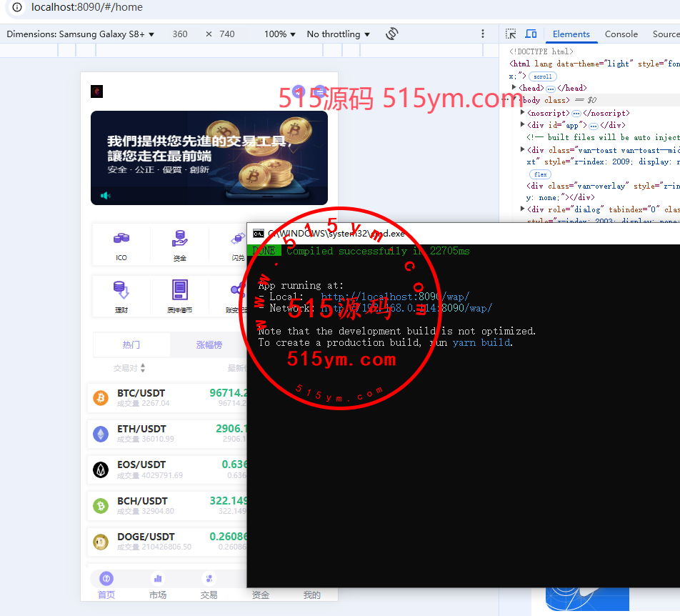This screenshot has height=616, width=680.
Task: Open the 100% zoom dropdown
Action: (x=280, y=34)
